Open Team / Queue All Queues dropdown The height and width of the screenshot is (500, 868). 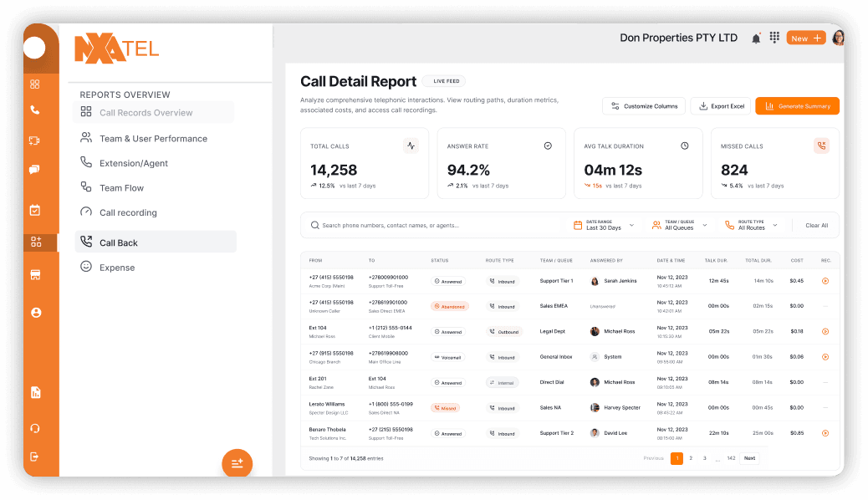(x=680, y=226)
